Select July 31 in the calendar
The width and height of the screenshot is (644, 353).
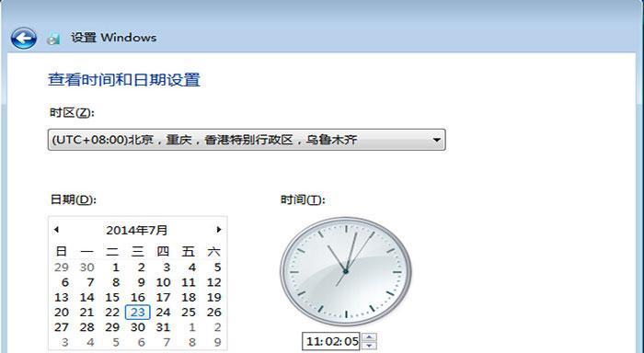[x=163, y=327]
